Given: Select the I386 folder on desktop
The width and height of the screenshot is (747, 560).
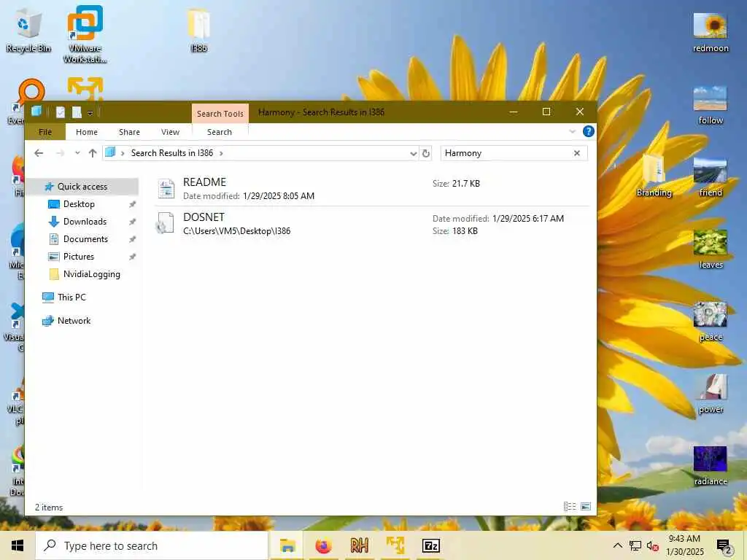Looking at the screenshot, I should pyautogui.click(x=198, y=31).
